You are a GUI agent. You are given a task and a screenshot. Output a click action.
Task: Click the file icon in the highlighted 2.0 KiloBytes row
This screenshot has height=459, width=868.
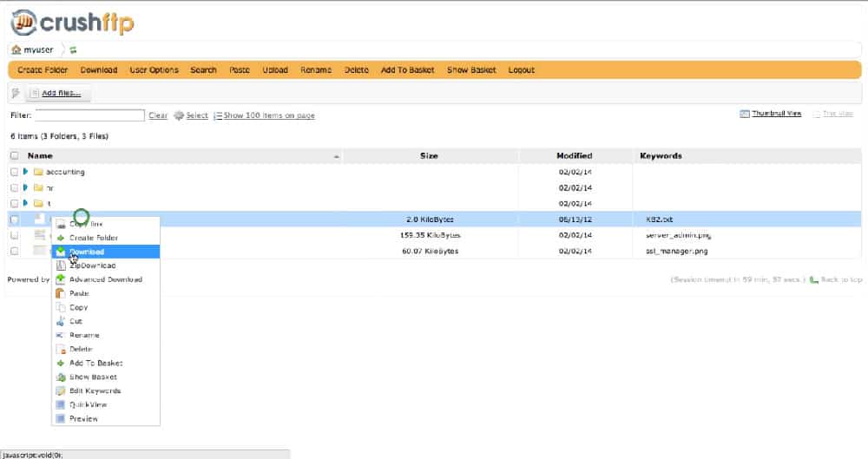tap(39, 220)
